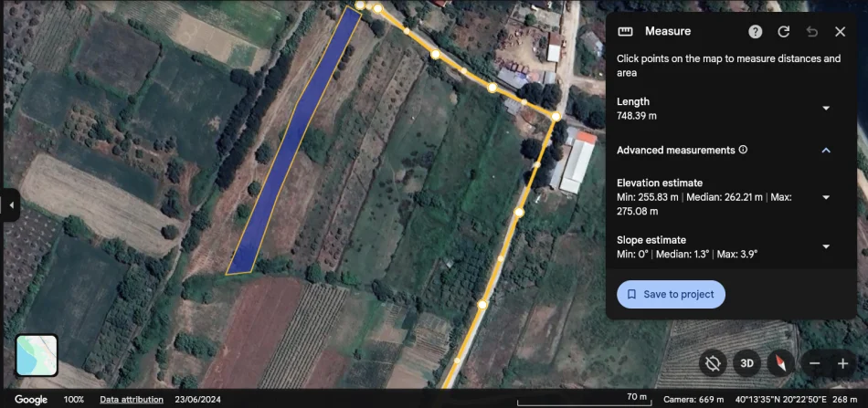Click the info icon beside Advanced measurements

tap(743, 150)
